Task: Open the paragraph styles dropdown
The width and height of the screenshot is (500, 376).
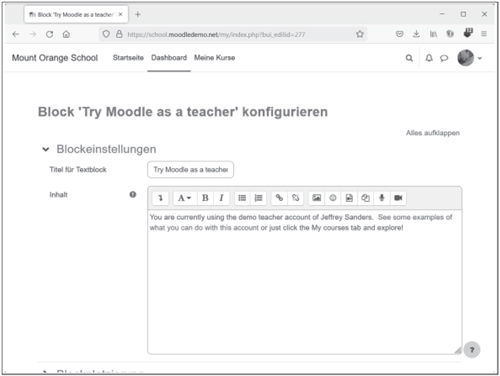Action: click(x=184, y=198)
